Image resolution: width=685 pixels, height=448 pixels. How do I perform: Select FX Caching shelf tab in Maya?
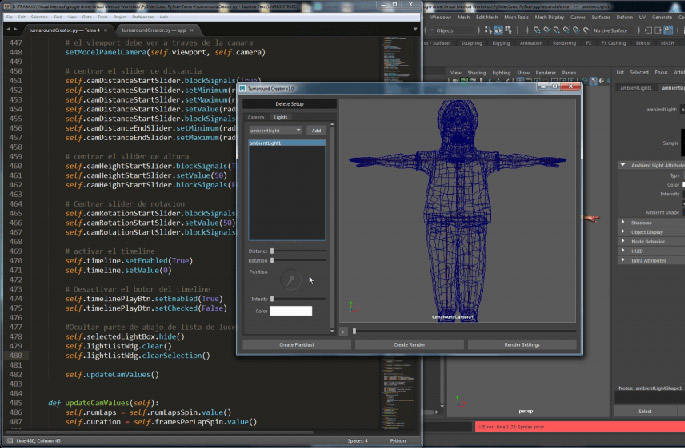(613, 43)
